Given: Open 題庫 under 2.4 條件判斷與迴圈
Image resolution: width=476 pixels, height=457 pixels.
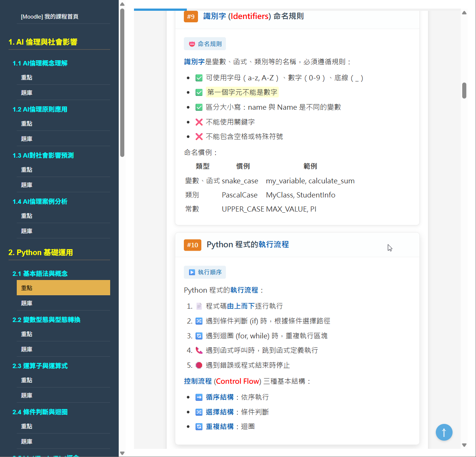Looking at the screenshot, I should coord(63,442).
